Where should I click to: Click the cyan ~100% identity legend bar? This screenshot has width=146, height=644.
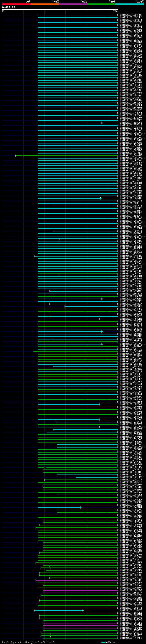[130, 4]
